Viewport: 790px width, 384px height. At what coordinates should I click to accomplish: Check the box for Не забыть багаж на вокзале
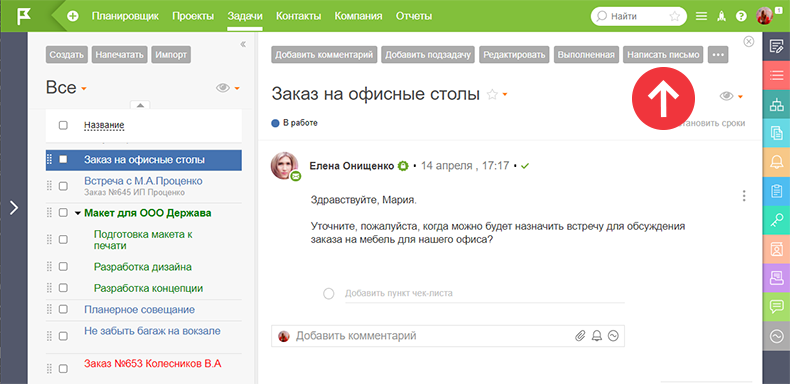[x=63, y=336]
